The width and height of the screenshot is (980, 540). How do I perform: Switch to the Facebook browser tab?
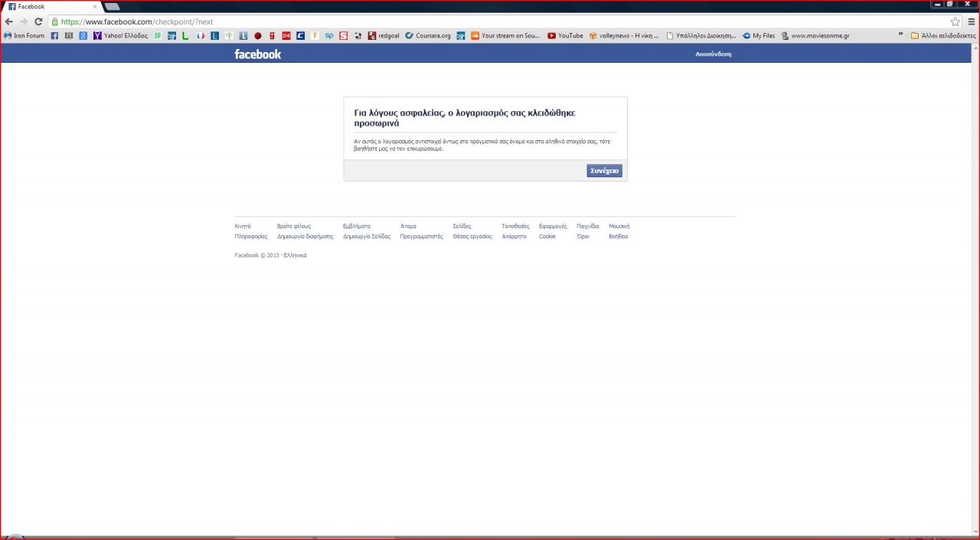(x=51, y=6)
